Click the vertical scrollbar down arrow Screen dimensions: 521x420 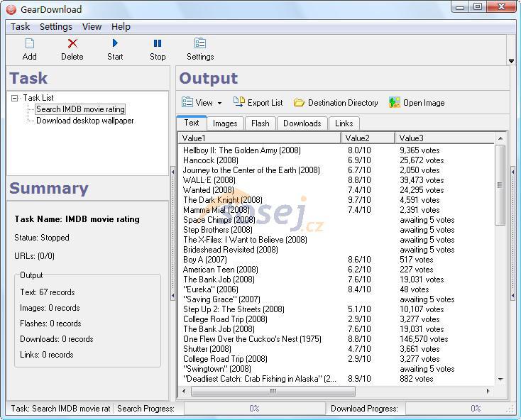click(x=500, y=379)
